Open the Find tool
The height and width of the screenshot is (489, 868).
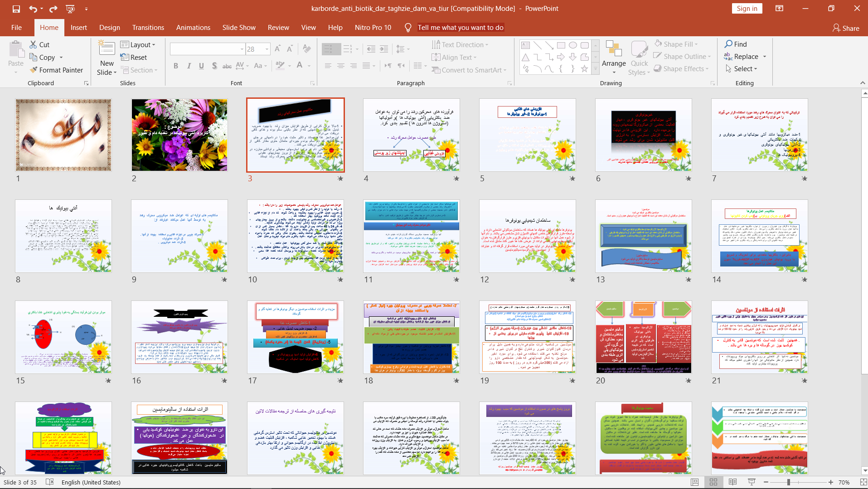pos(736,44)
